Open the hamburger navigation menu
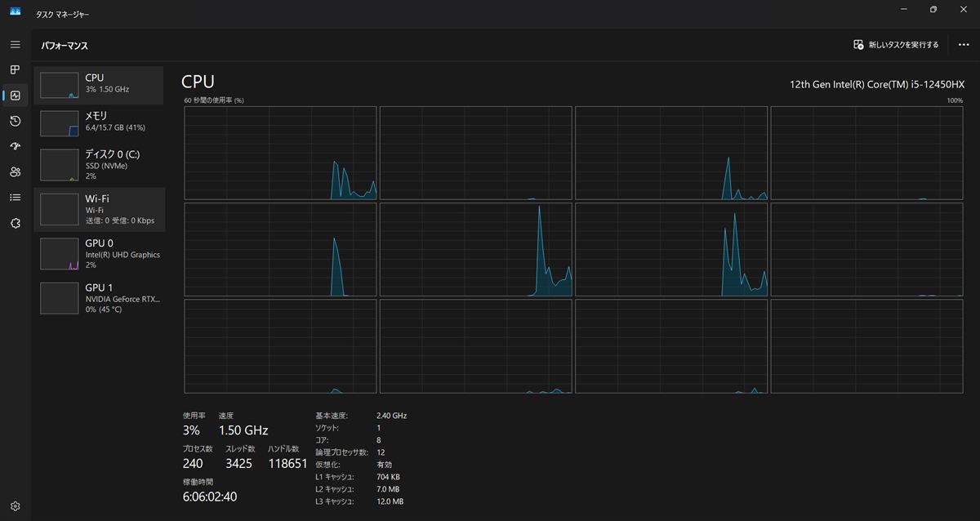Screen dimensions: 980x521 coord(15,44)
